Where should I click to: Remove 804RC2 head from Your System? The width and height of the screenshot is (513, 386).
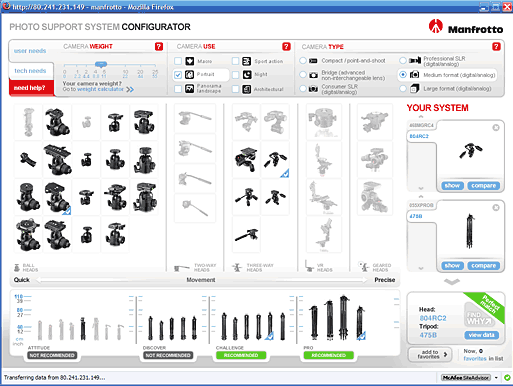[496, 128]
